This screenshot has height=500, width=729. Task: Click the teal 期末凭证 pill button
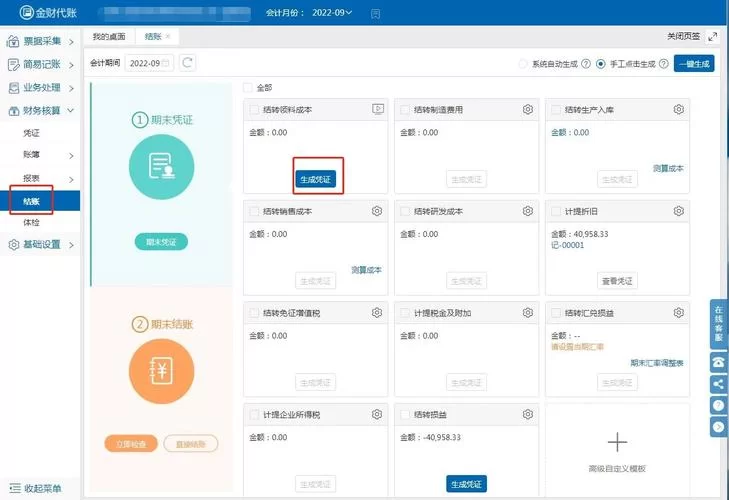pyautogui.click(x=161, y=242)
